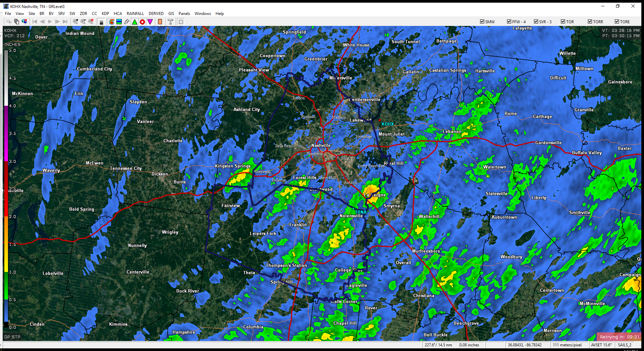Click the Nashville city label on map

[321, 145]
